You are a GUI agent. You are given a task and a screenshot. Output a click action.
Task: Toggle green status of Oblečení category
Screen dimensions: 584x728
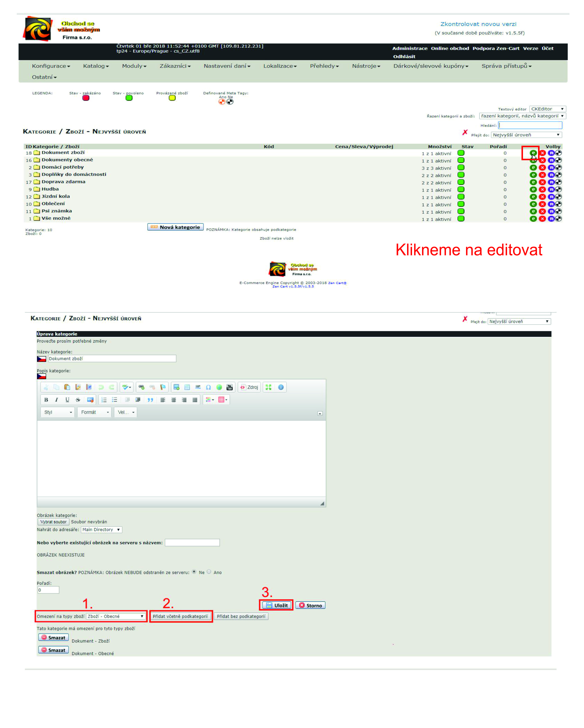(461, 204)
